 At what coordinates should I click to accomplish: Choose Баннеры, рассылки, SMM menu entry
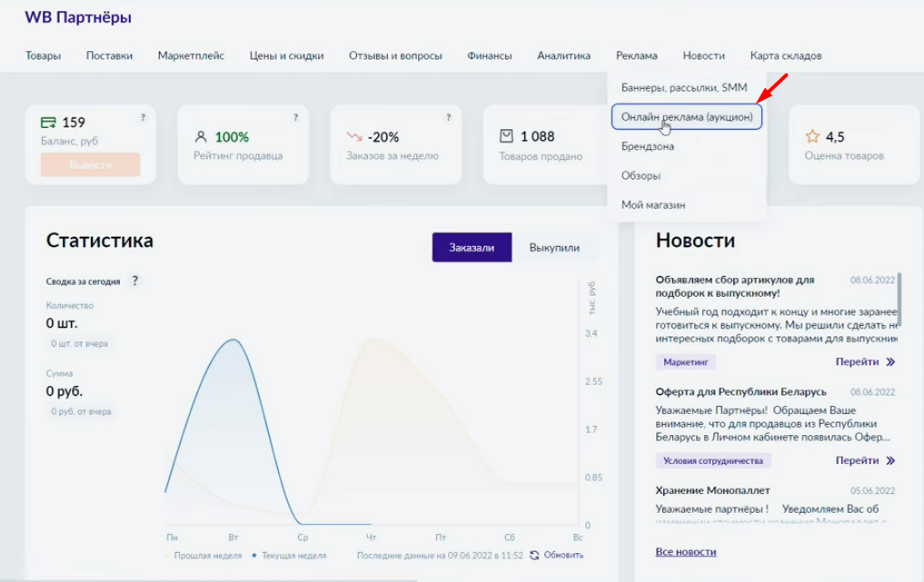(684, 88)
